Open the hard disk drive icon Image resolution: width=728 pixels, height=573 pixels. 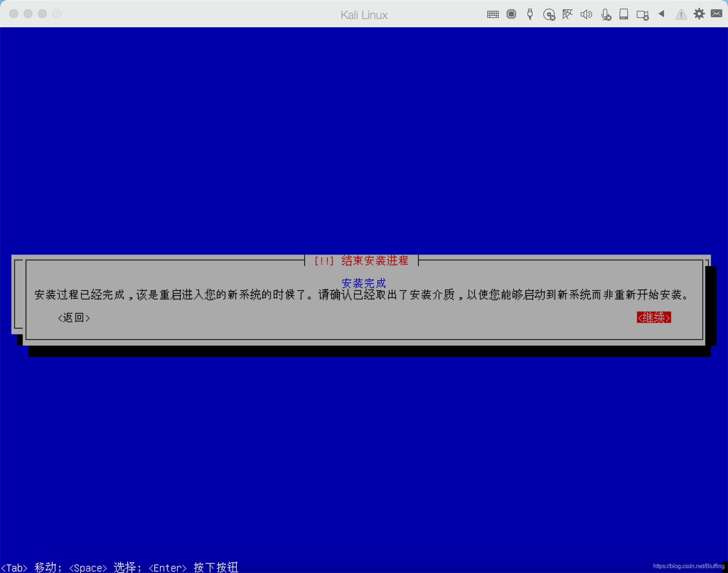coord(624,14)
